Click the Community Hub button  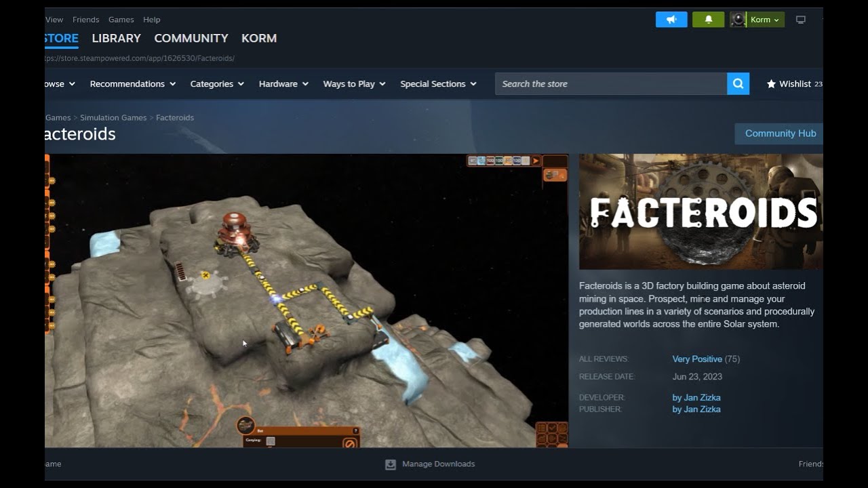[779, 134]
